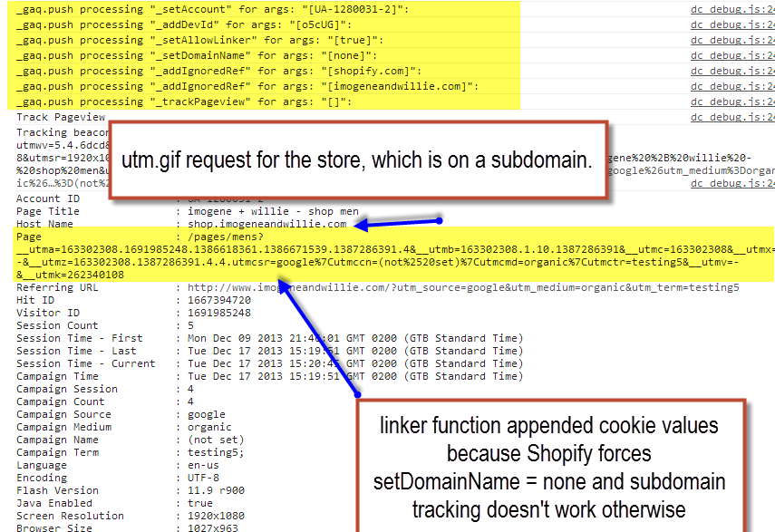Click the Page Title value imogene + willie
Screen dimensions: 775x532
pos(273,211)
